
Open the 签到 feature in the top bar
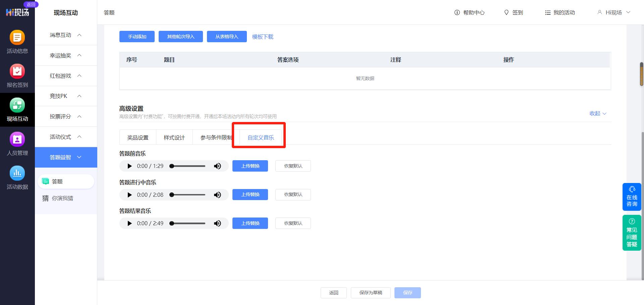click(x=513, y=12)
